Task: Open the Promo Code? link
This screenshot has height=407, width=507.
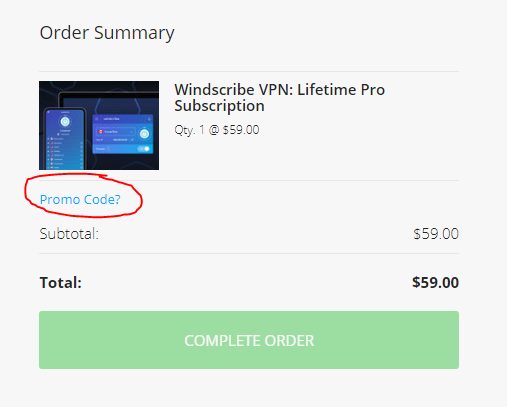Action: (80, 199)
